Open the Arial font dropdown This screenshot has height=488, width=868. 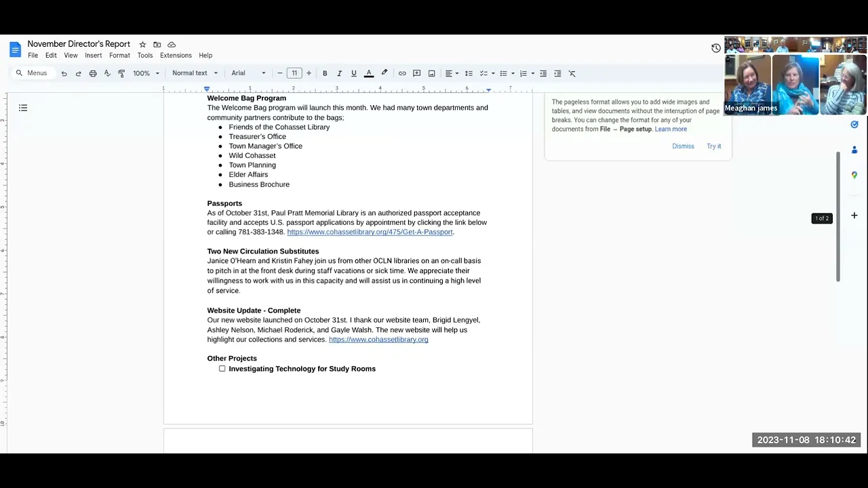(x=248, y=73)
